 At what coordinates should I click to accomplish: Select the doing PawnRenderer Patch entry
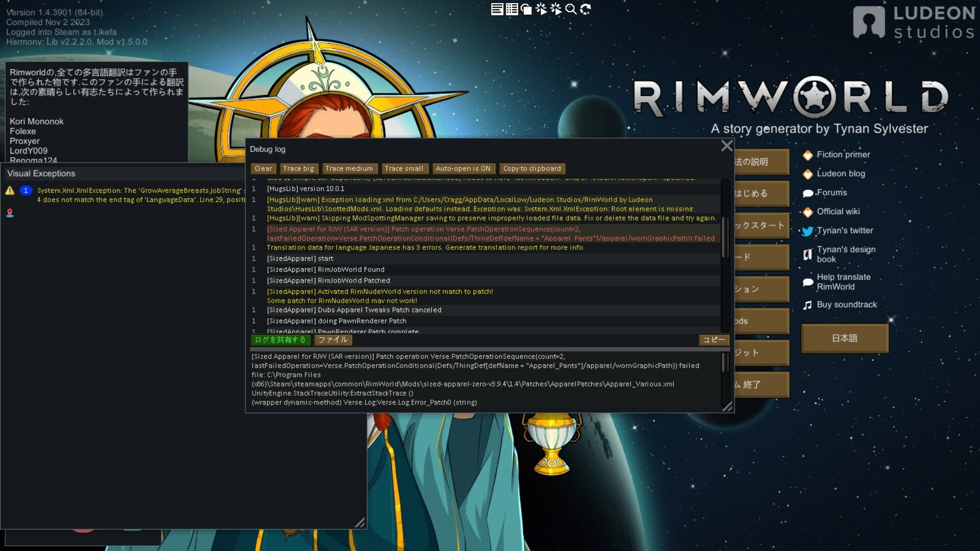coord(485,321)
